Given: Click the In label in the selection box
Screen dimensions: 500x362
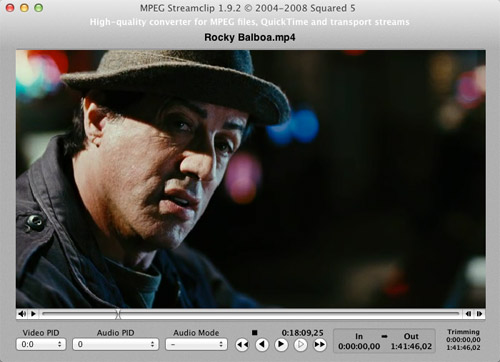Looking at the screenshot, I should 359,336.
